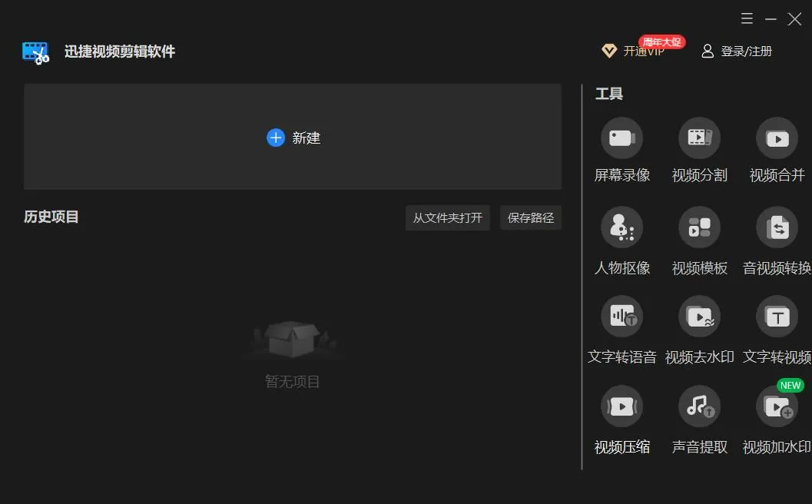Launch the 视频分割 video split tool
The image size is (812, 504).
pos(699,138)
